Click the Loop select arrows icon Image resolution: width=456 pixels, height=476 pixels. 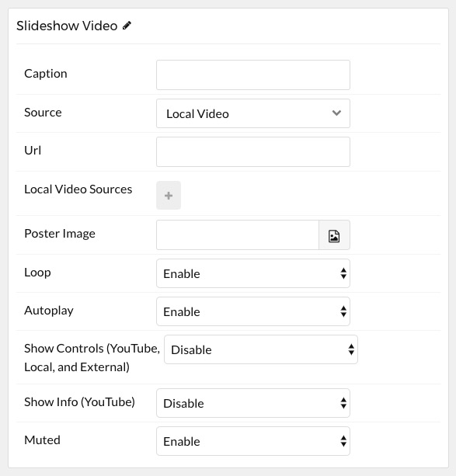coord(343,273)
